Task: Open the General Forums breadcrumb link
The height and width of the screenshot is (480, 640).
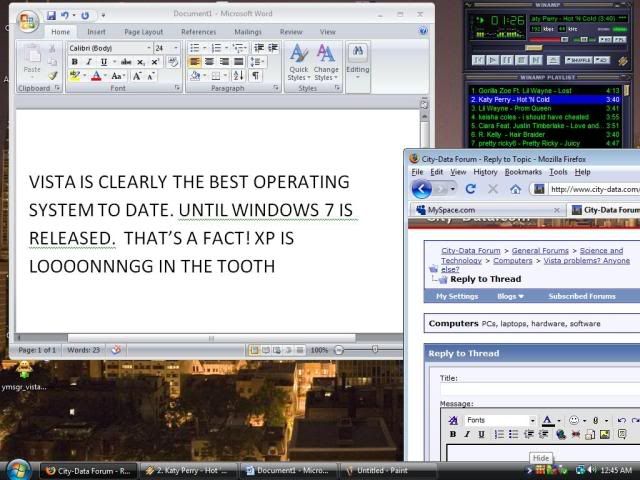Action: pos(540,251)
